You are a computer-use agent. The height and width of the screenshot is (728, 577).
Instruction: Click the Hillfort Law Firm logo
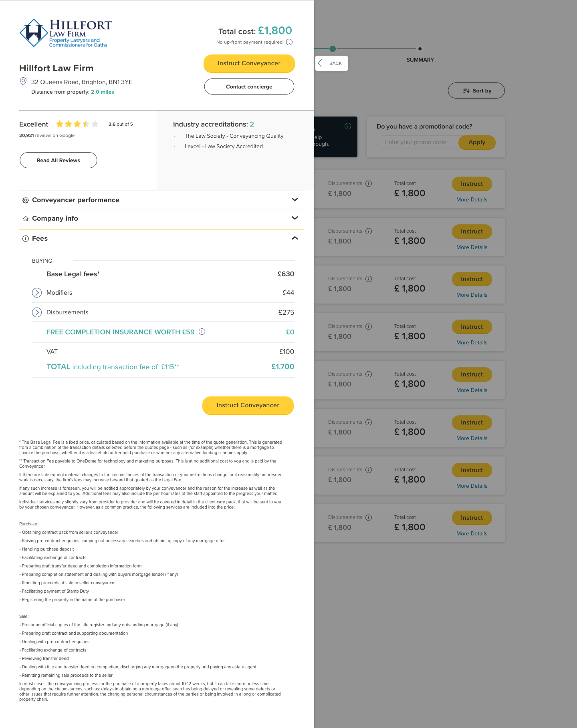(x=66, y=33)
